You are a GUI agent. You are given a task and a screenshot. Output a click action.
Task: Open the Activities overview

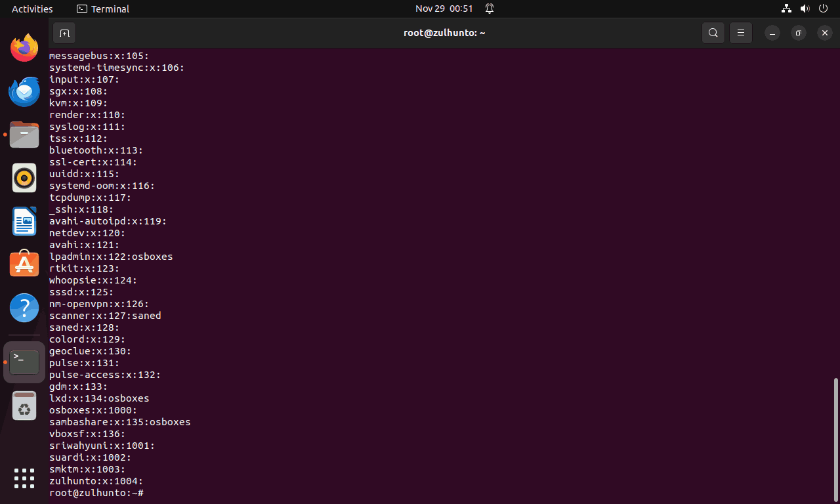(32, 9)
